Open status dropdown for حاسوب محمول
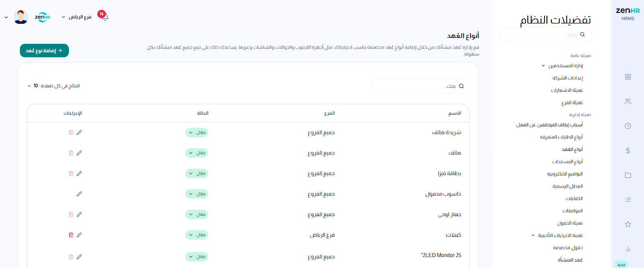This screenshot has width=644, height=268. point(197,194)
